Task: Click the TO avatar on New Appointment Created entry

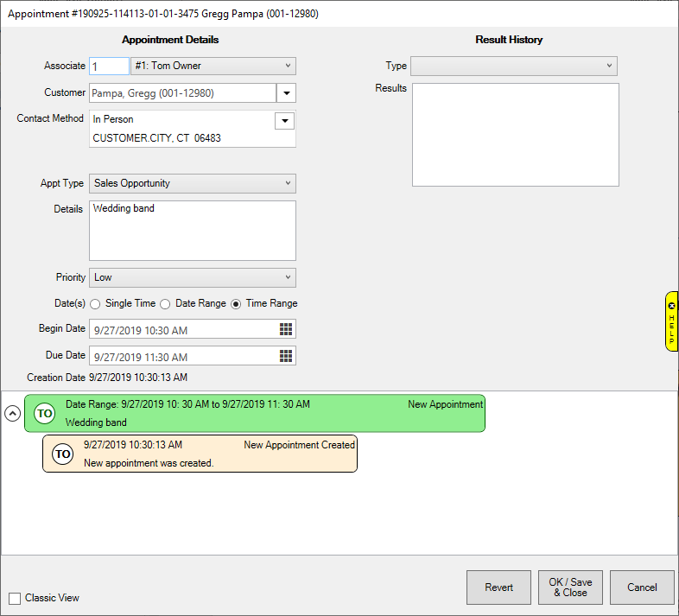Action: 62,454
